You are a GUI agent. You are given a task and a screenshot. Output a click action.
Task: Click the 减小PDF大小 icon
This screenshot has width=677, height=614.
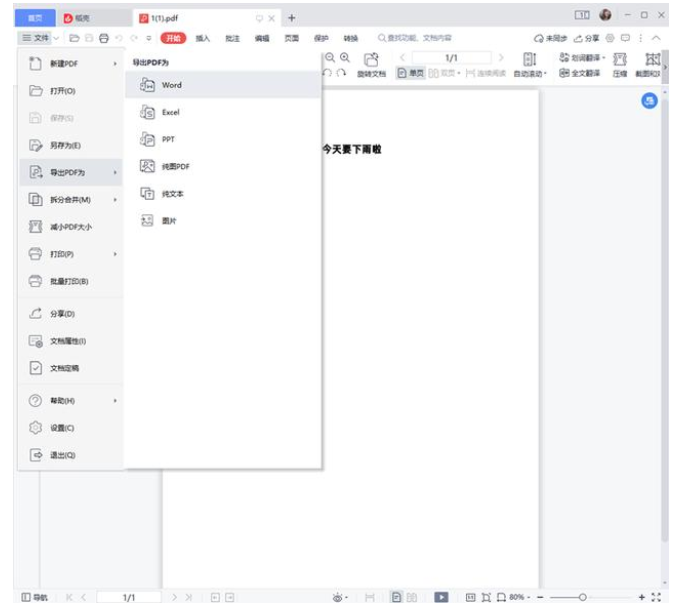coord(36,227)
